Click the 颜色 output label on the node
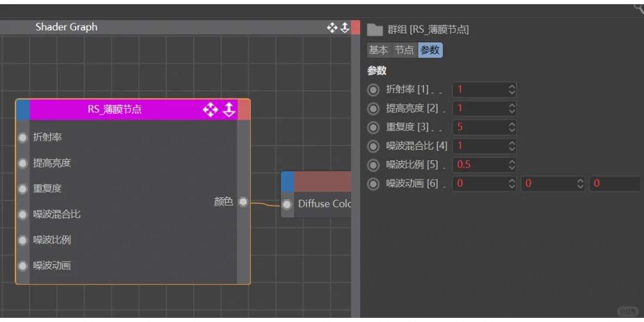This screenshot has width=644, height=322. 224,202
